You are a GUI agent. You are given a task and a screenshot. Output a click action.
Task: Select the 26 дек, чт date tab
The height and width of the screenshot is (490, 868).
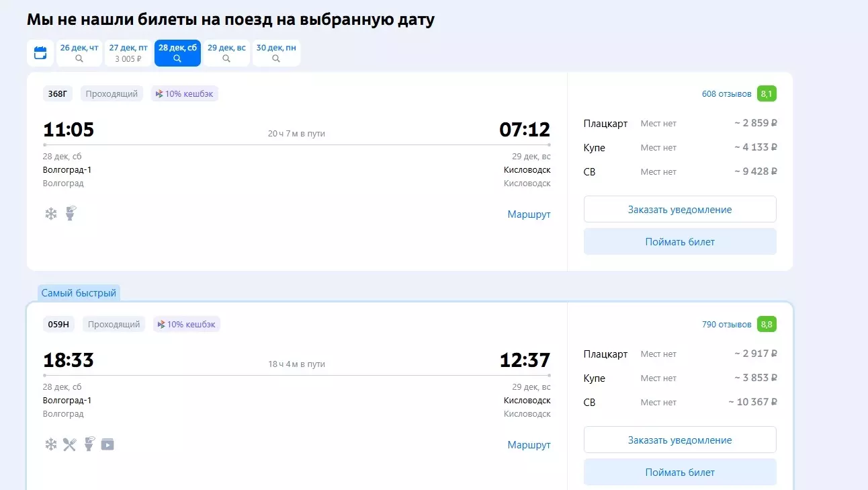point(79,53)
